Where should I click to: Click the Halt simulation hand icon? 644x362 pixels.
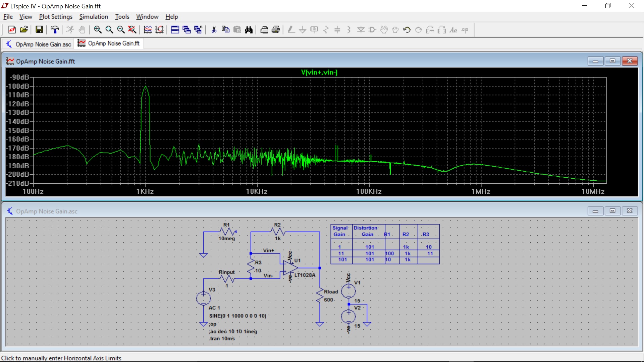[x=82, y=30]
